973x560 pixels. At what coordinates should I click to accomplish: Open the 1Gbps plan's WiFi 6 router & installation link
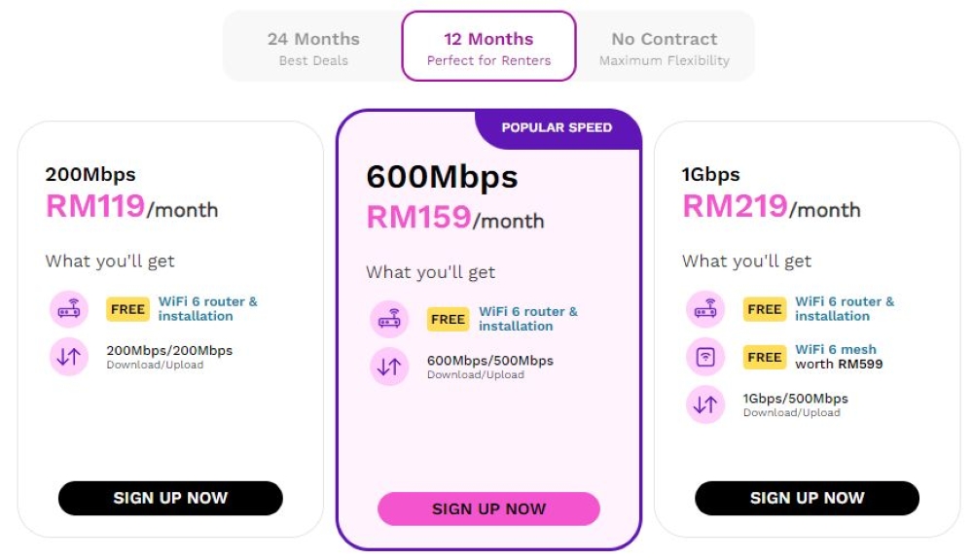845,308
